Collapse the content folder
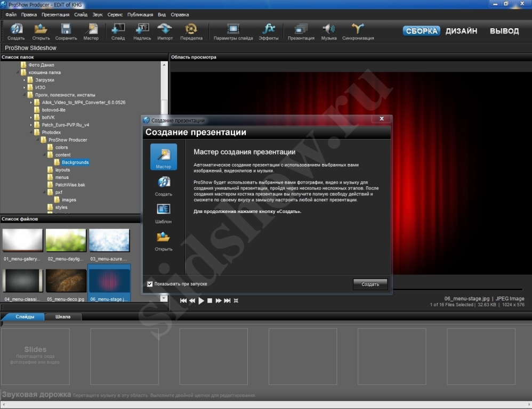The width and height of the screenshot is (532, 409). tap(44, 155)
